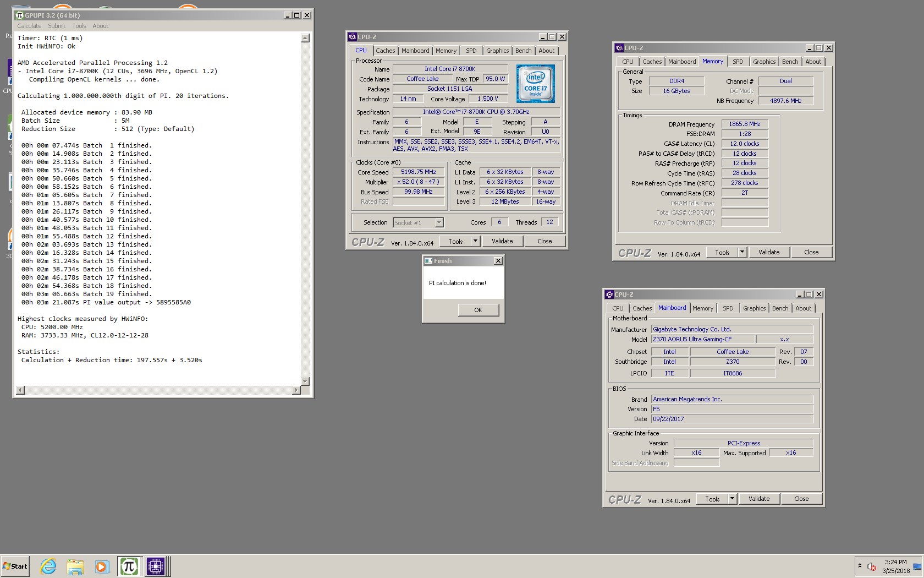Screen dimensions: 924x578
Task: Expand Tools dropdown arrow in Memory window
Action: coord(743,252)
